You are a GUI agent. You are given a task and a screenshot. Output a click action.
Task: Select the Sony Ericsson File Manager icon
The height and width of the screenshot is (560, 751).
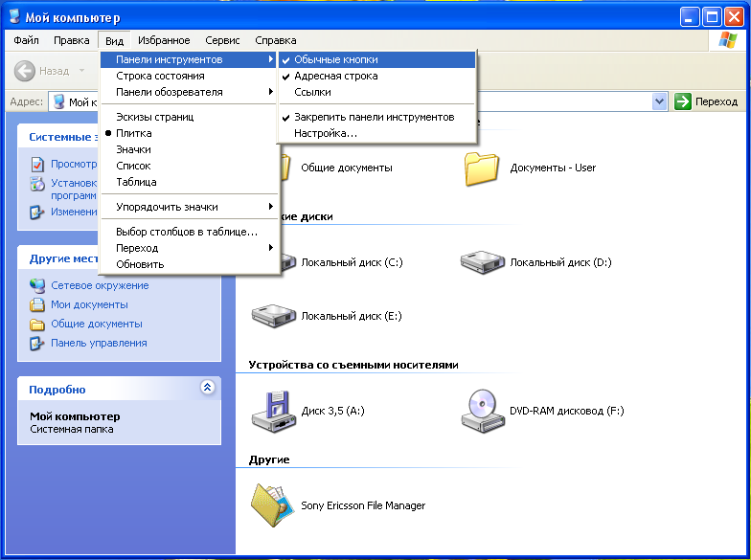pyautogui.click(x=272, y=505)
